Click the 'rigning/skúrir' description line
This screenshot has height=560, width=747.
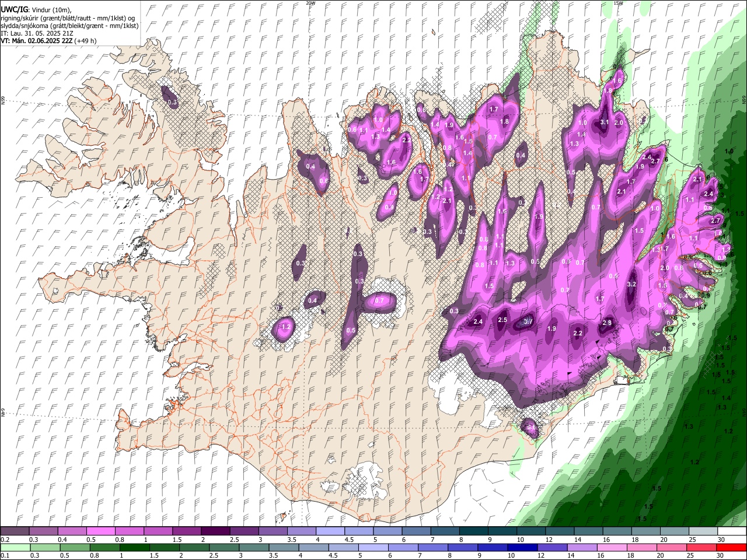click(68, 17)
